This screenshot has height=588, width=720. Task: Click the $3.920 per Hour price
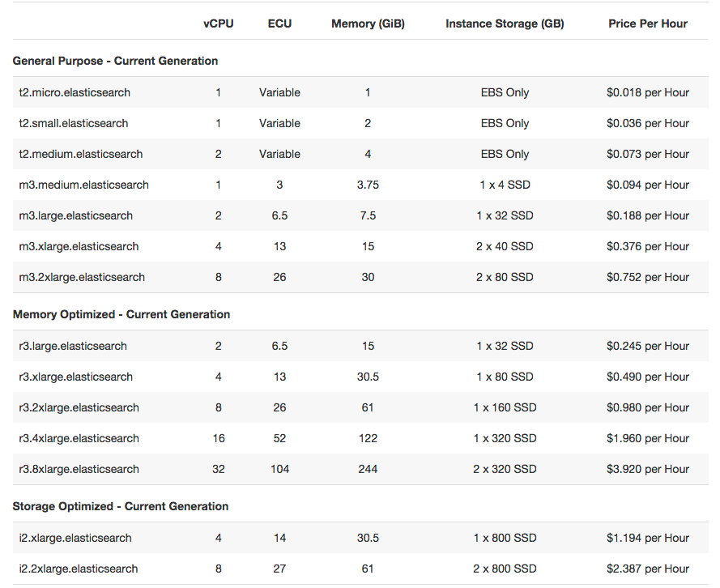point(647,469)
